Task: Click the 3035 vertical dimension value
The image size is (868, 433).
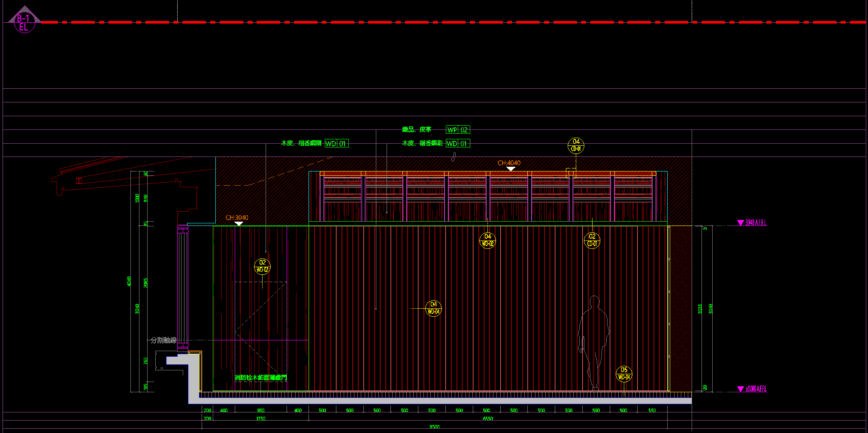Action: click(x=700, y=309)
